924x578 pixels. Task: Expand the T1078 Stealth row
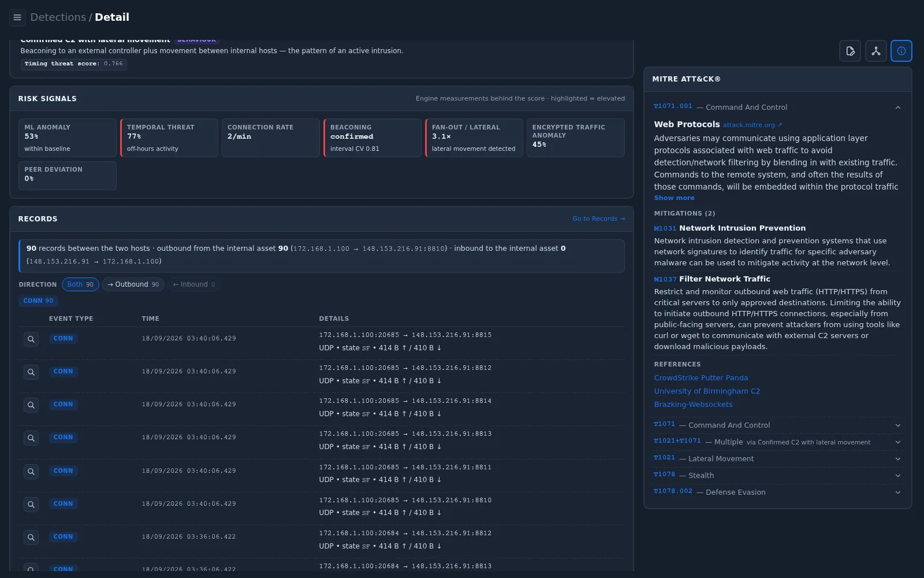click(x=777, y=476)
